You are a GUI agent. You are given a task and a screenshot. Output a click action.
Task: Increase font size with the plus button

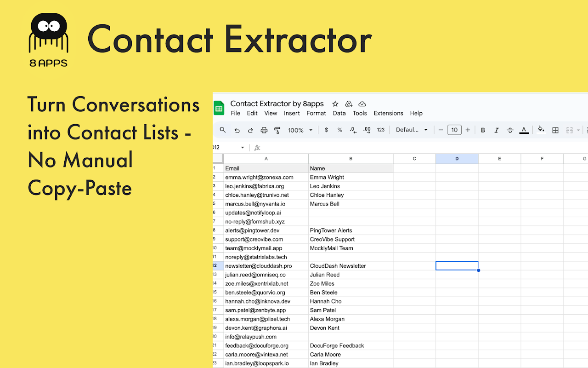(x=468, y=130)
